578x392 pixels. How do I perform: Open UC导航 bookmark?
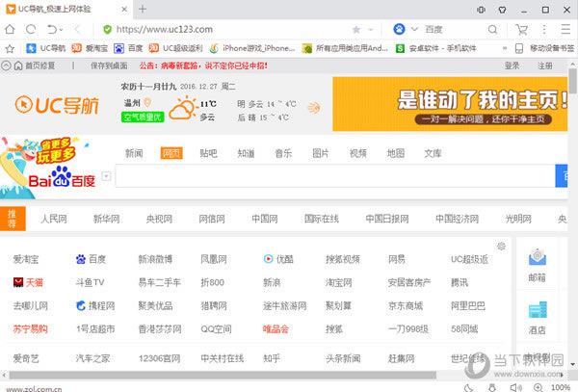(46, 48)
